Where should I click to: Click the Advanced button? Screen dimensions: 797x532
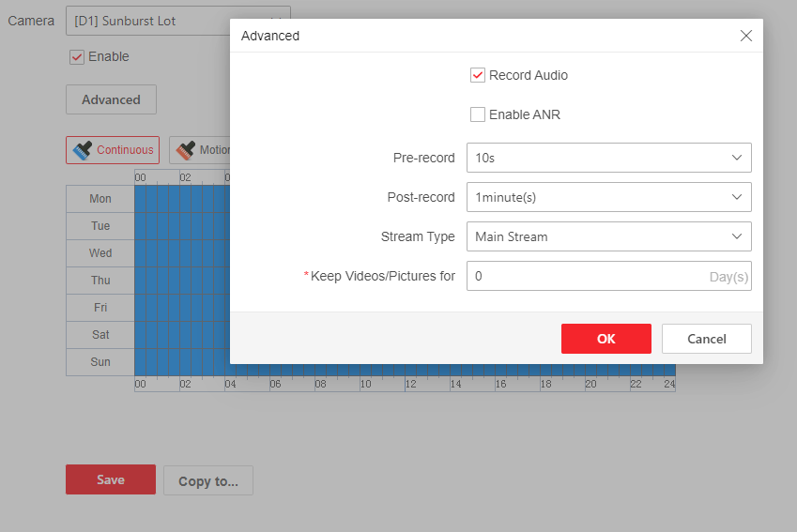pyautogui.click(x=111, y=99)
